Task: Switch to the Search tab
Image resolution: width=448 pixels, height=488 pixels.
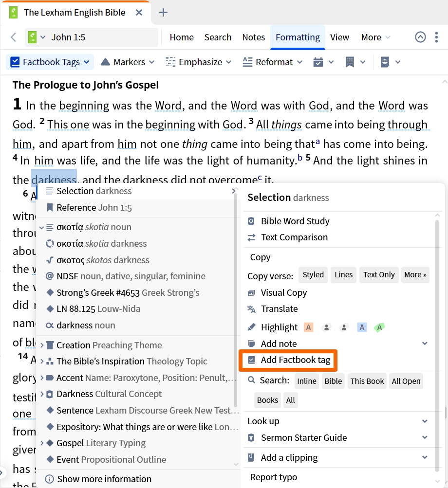Action: coord(218,37)
